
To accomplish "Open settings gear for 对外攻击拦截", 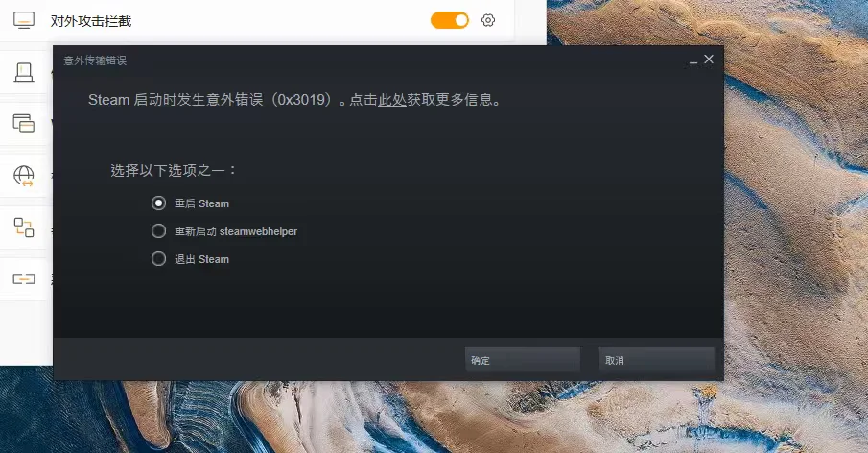I will coord(487,20).
